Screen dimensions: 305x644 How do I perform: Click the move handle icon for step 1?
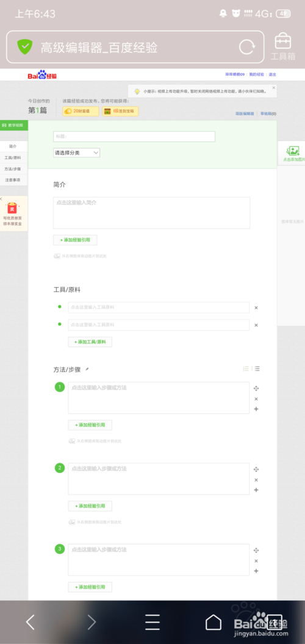coord(256,388)
